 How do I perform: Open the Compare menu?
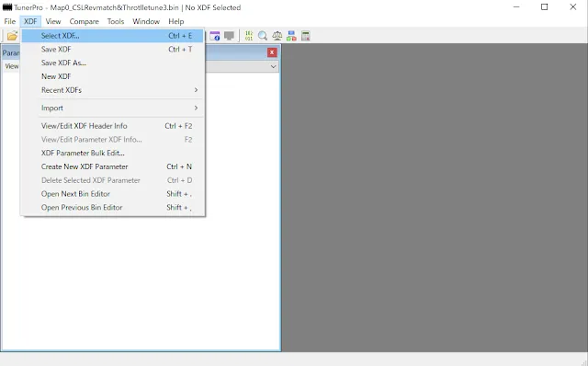coord(84,21)
